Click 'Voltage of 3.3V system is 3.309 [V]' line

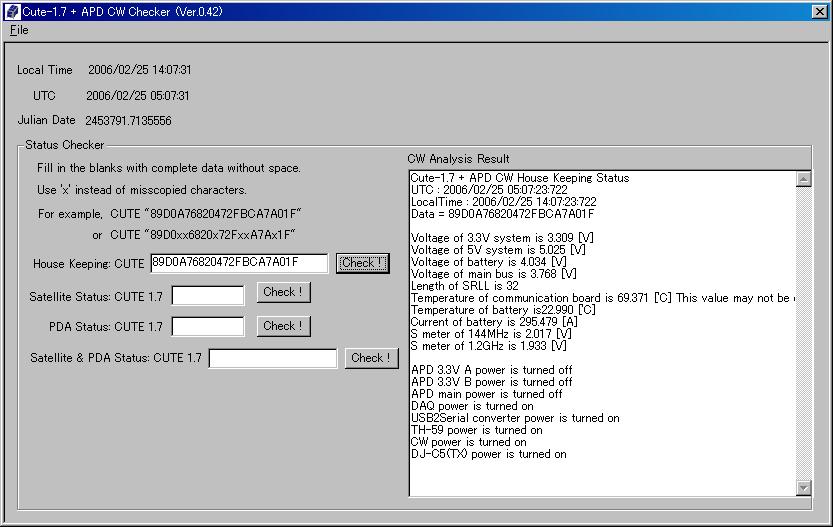502,238
